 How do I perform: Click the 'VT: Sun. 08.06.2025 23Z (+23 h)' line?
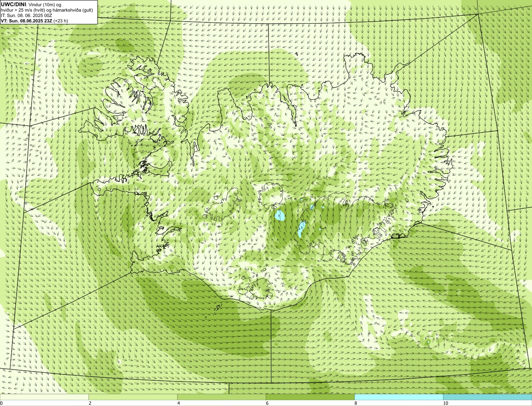point(34,20)
